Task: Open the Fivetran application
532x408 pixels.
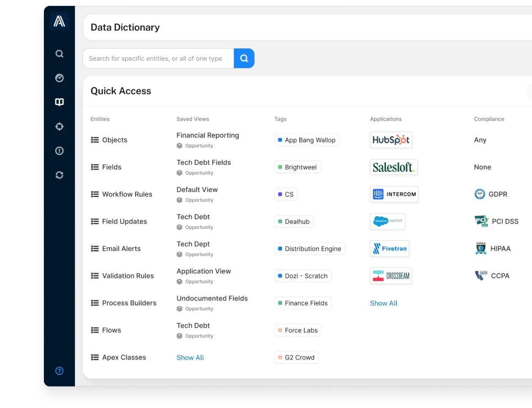Action: coord(390,249)
